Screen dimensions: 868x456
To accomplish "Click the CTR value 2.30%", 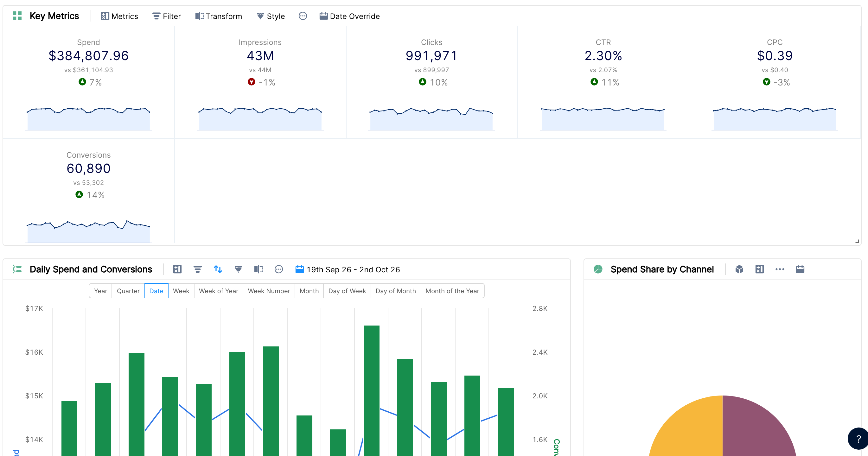I will [603, 55].
